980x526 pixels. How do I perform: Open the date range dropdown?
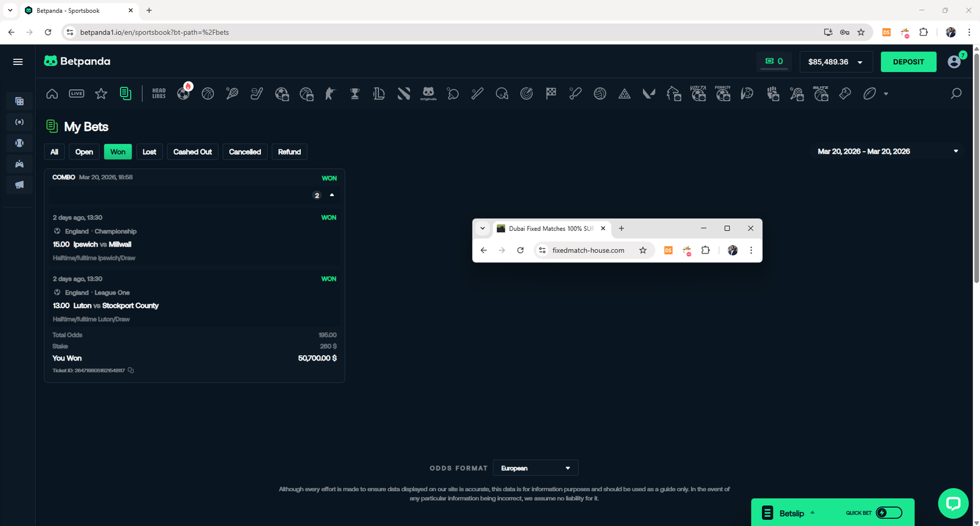956,151
